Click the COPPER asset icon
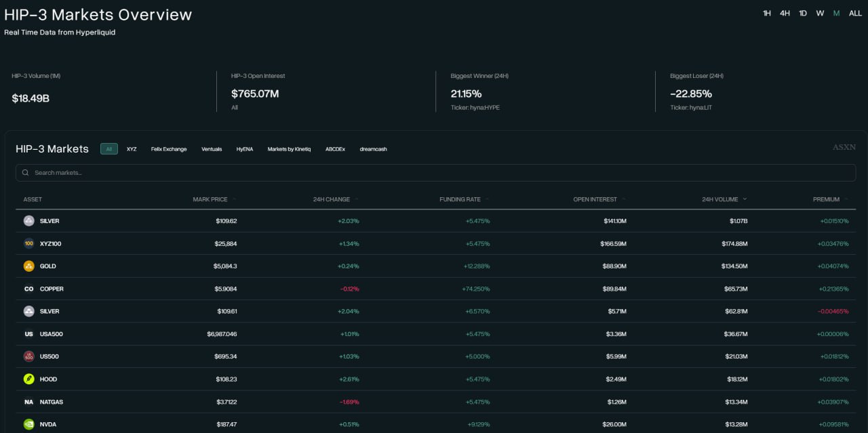Viewport: 868px width, 433px height. tap(28, 289)
